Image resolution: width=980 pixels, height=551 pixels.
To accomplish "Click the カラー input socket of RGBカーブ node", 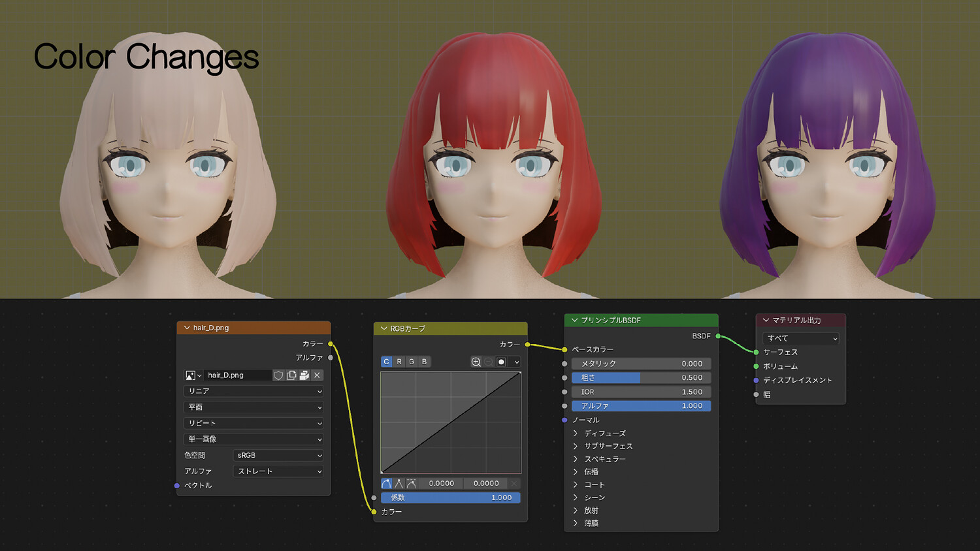I will point(374,512).
